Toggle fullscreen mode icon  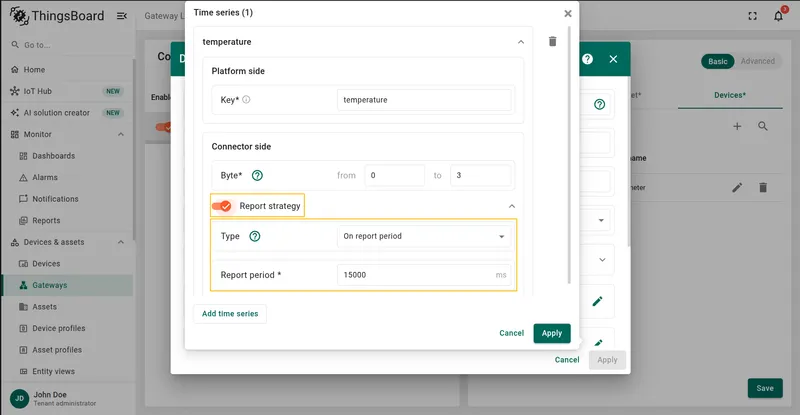(753, 16)
